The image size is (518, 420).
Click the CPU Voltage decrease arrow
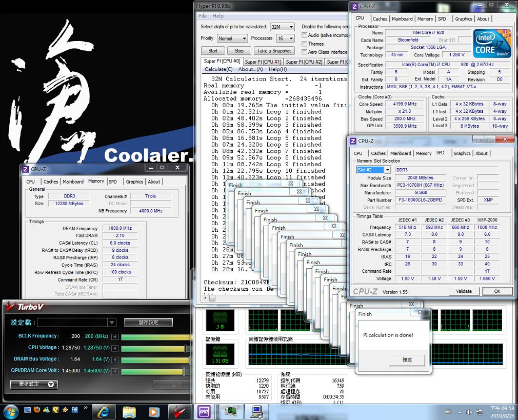click(x=115, y=348)
